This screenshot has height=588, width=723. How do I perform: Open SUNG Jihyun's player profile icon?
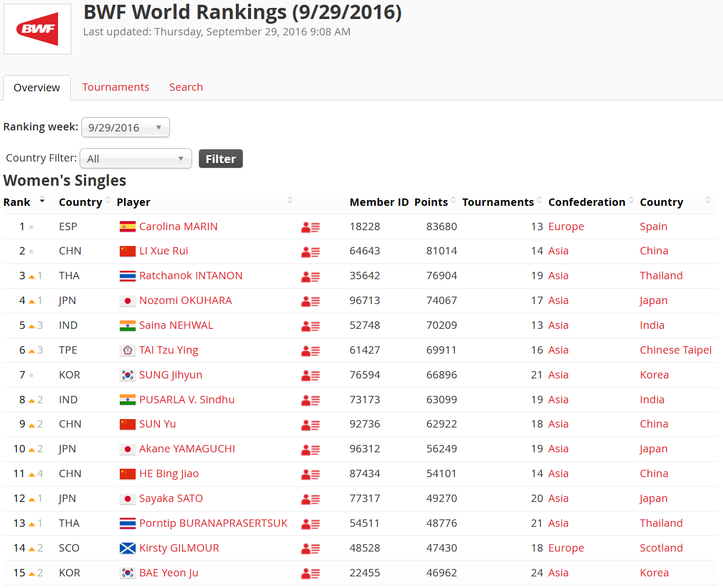pyautogui.click(x=310, y=376)
